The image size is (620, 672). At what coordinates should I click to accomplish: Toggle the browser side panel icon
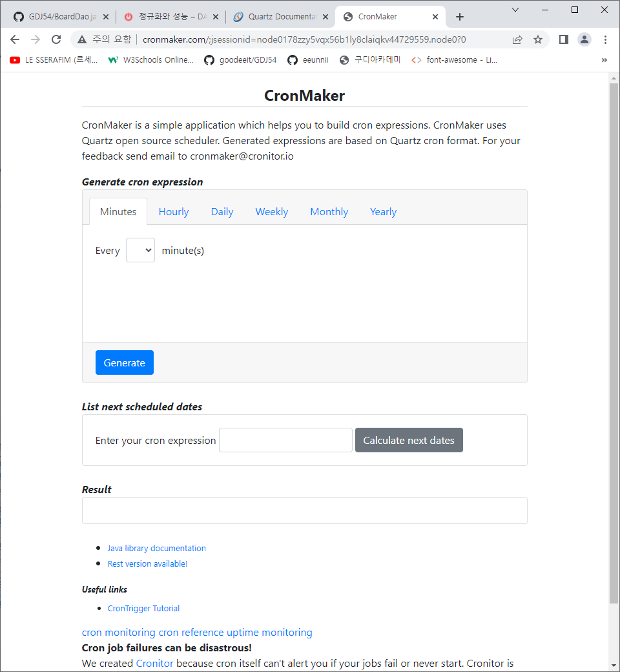[x=563, y=39]
